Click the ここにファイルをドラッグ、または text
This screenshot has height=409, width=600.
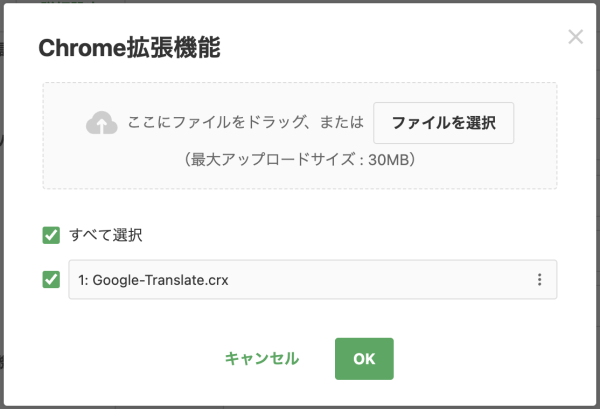245,123
